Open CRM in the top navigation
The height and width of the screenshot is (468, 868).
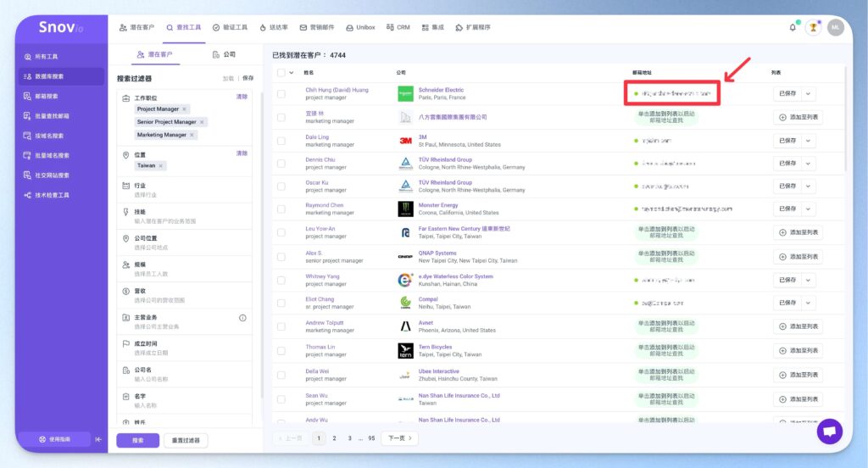[398, 27]
